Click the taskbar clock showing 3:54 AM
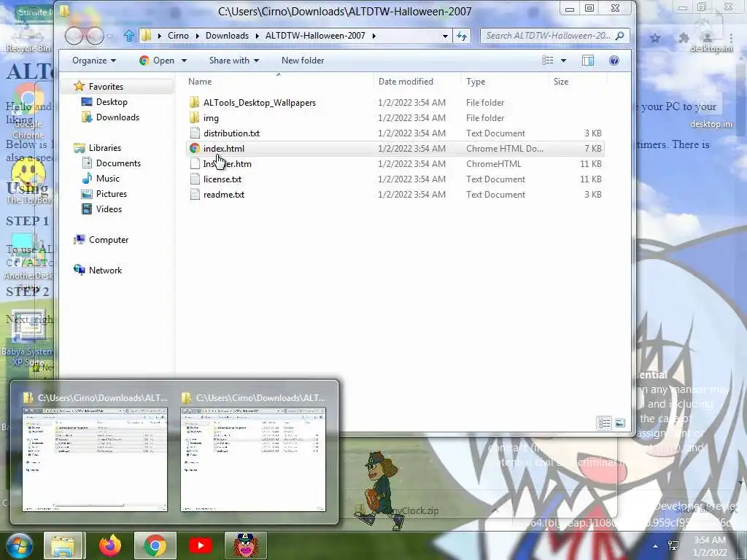This screenshot has width=747, height=560. [710, 546]
